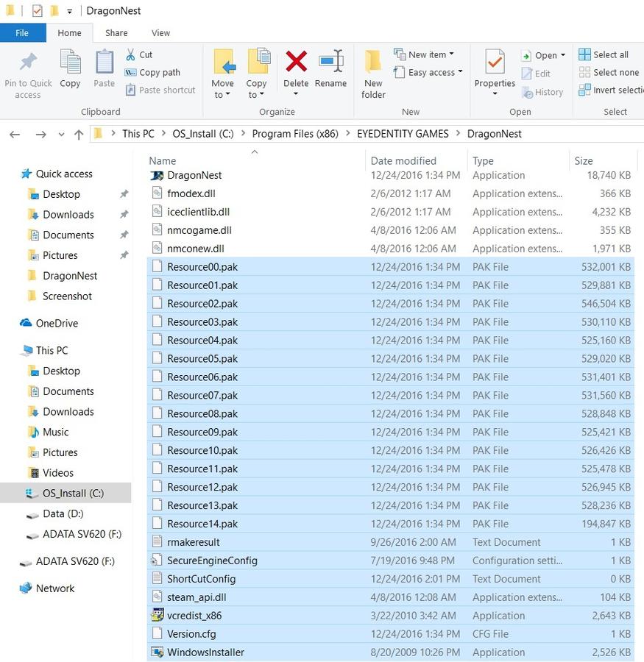Screen dimensions: 644x662
Task: Open the File menu tab
Action: pyautogui.click(x=22, y=33)
